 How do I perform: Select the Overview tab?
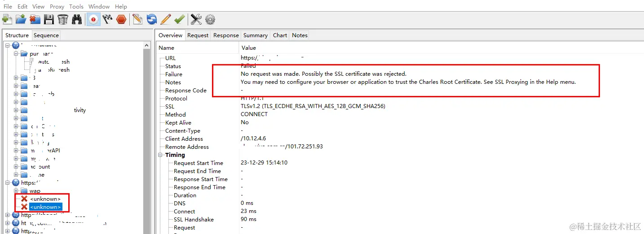click(x=171, y=35)
